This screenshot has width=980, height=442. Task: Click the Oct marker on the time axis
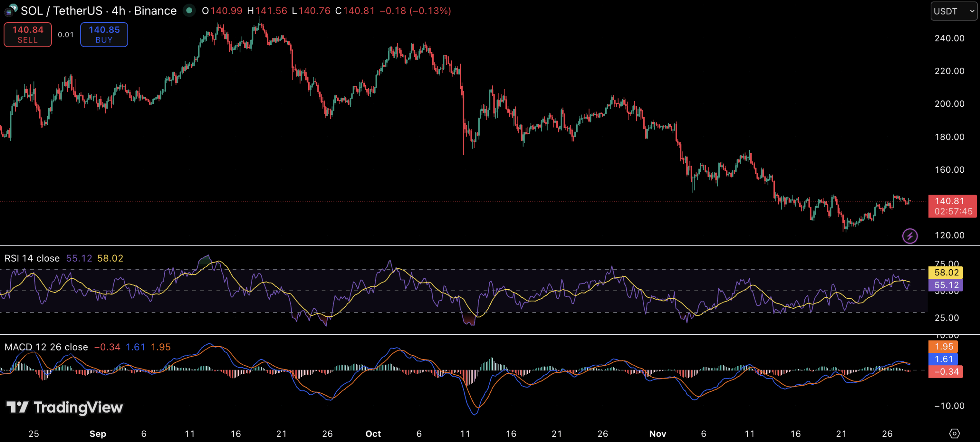coord(373,434)
